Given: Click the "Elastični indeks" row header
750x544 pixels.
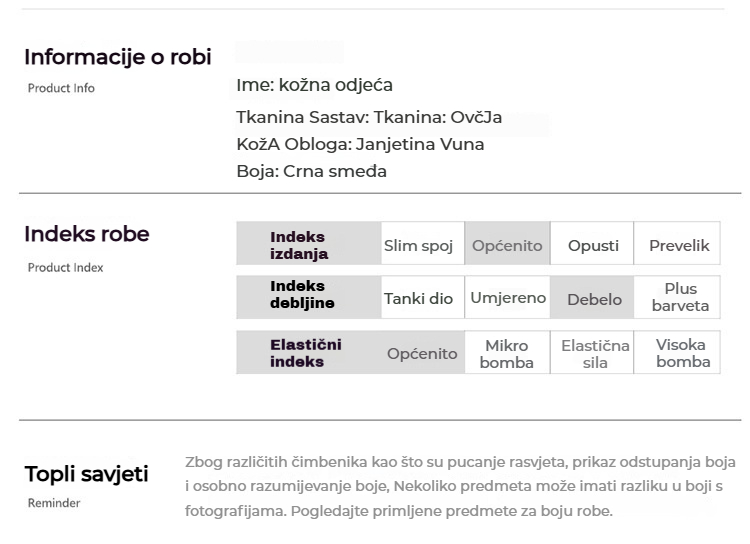Looking at the screenshot, I should (x=305, y=353).
